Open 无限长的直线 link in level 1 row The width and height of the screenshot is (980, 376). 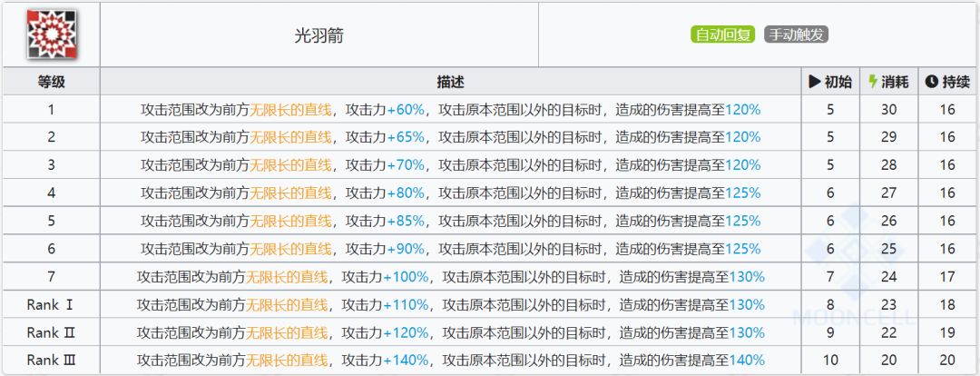[290, 110]
